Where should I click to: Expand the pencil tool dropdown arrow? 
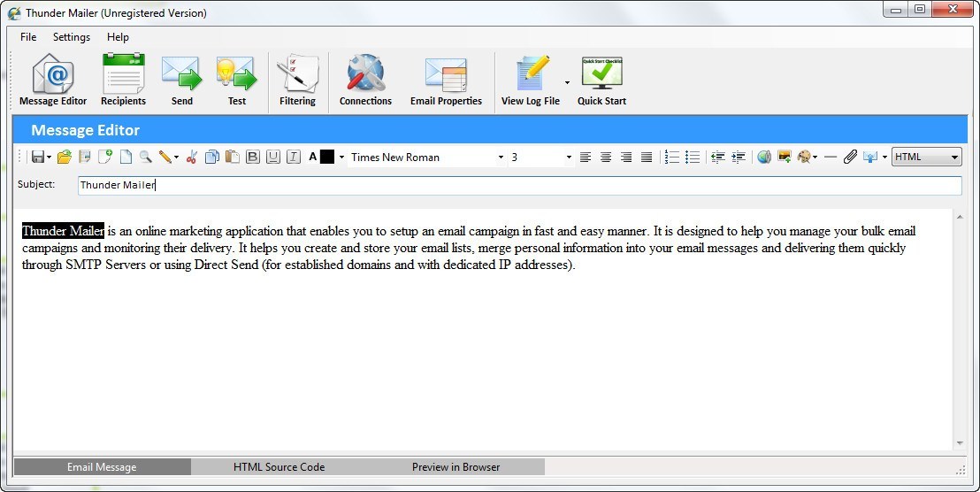[x=176, y=158]
